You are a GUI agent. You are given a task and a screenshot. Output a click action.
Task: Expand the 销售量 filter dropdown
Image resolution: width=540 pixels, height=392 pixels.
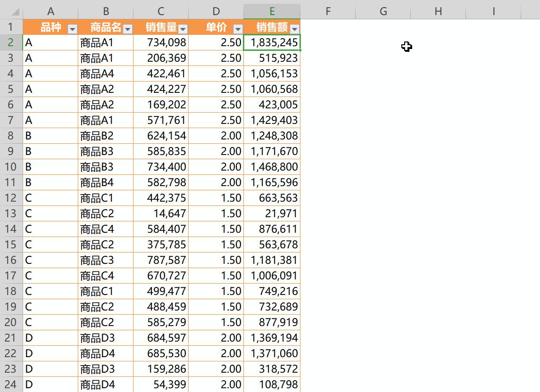point(183,29)
